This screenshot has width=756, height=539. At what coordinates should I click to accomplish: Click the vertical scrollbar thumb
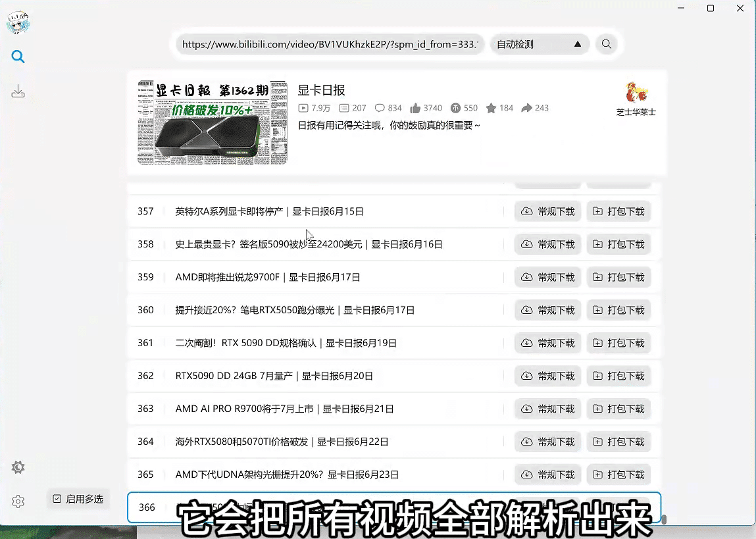pos(664,519)
